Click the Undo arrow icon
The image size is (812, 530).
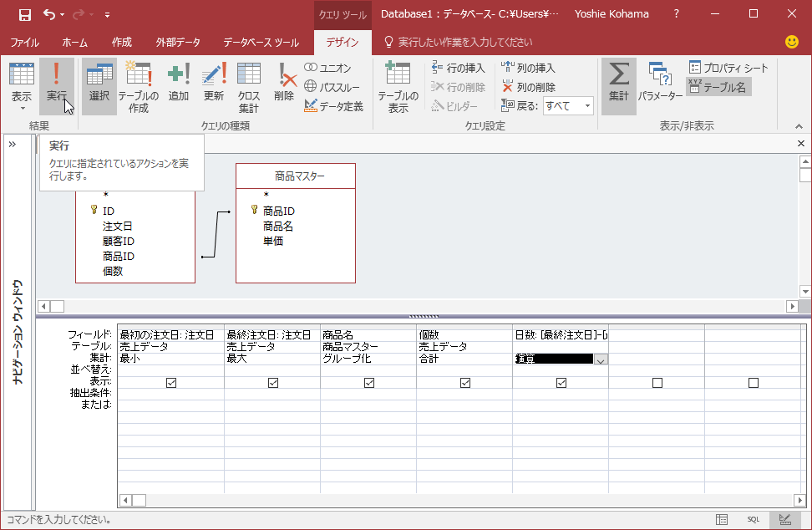point(49,14)
